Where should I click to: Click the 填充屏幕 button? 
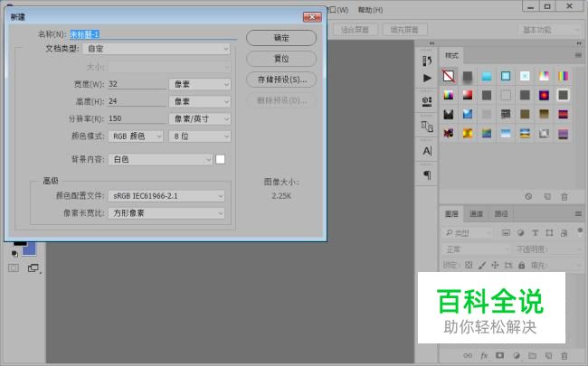click(x=404, y=30)
